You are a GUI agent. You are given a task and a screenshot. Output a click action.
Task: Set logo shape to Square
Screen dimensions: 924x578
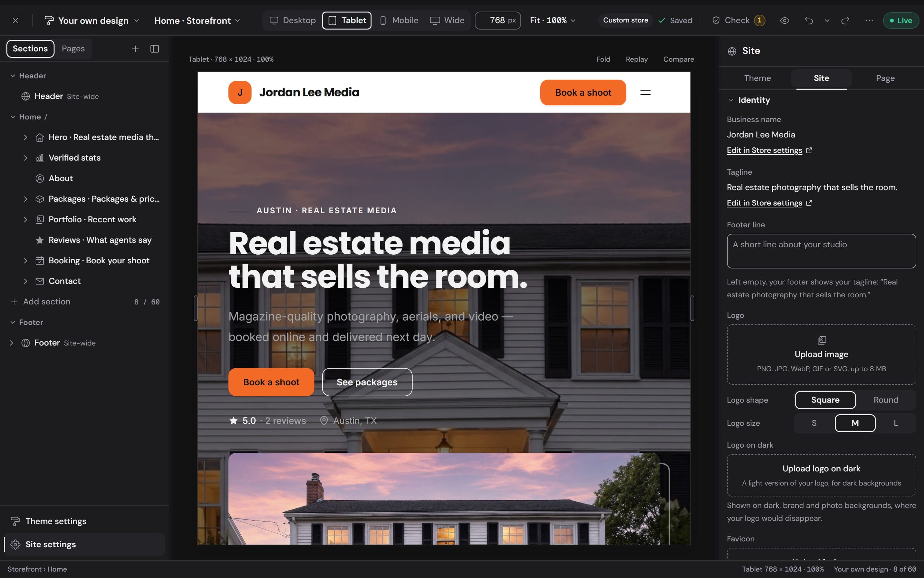(x=825, y=400)
